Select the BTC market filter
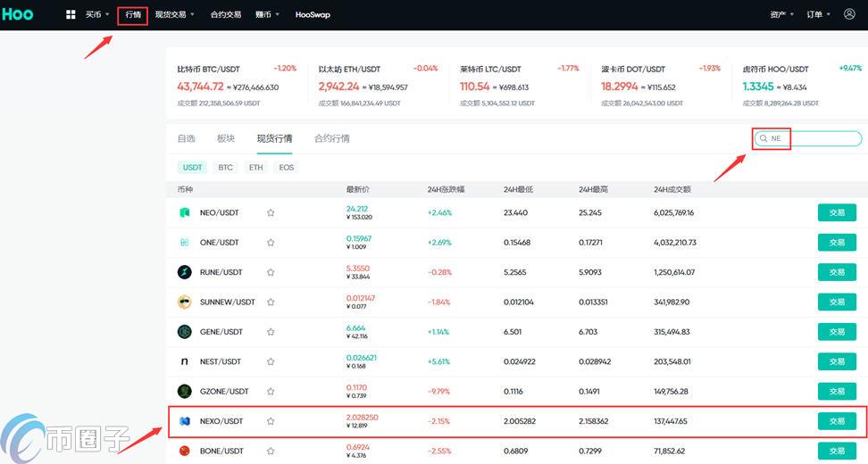The image size is (868, 464). click(x=225, y=167)
